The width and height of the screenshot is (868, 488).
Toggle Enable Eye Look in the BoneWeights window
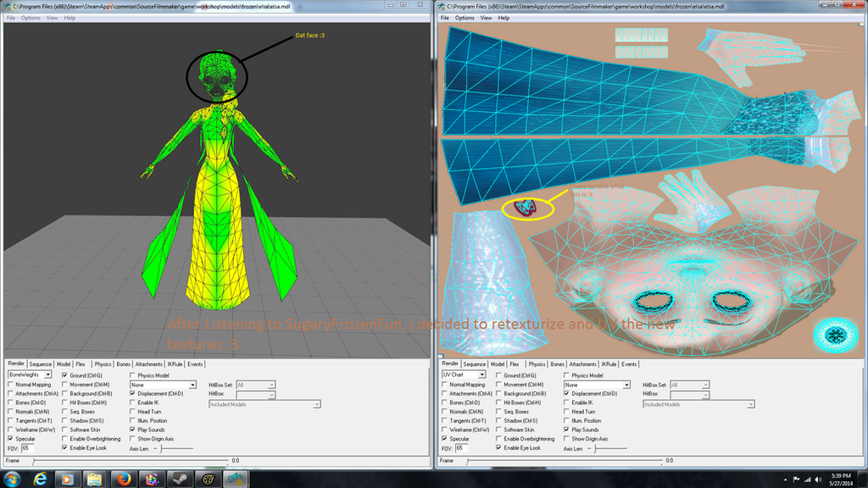pos(64,447)
